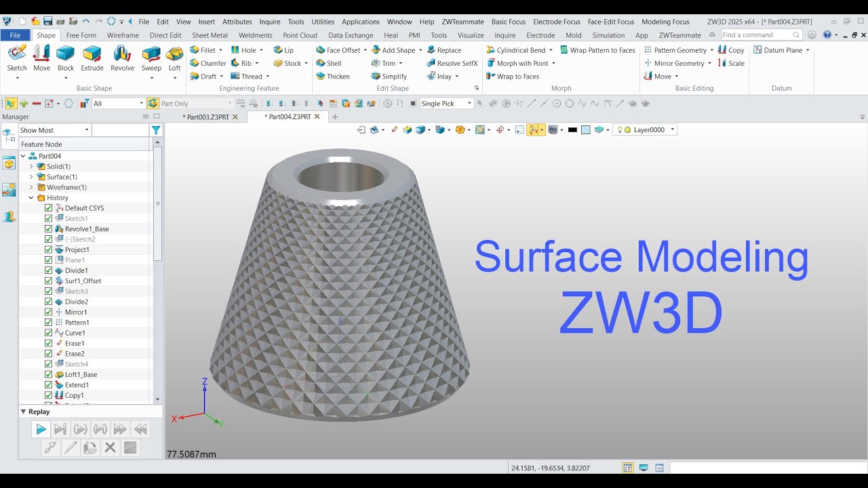Toggle the Pattern1 feature checkbox

[48, 323]
